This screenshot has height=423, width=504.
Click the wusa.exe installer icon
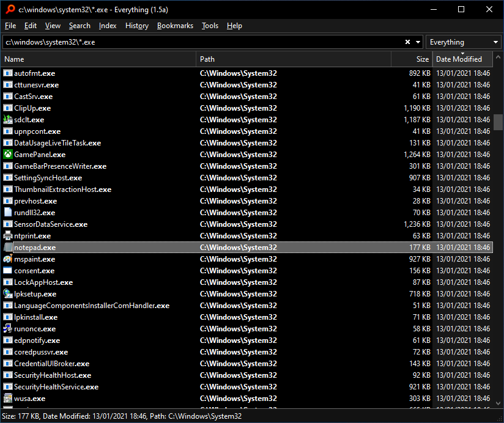click(x=8, y=399)
